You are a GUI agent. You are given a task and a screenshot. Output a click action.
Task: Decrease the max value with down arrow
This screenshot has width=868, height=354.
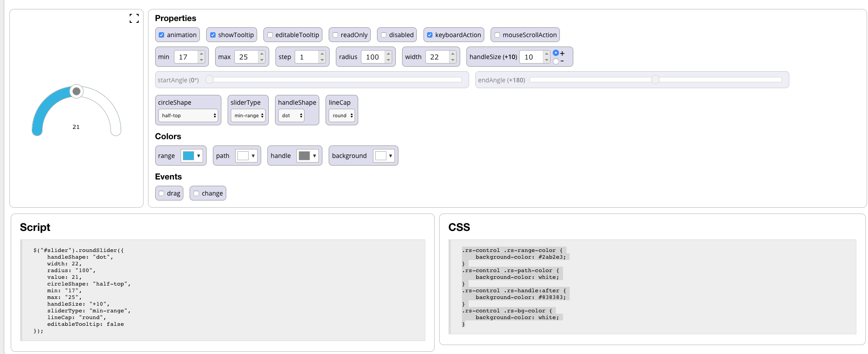[262, 60]
